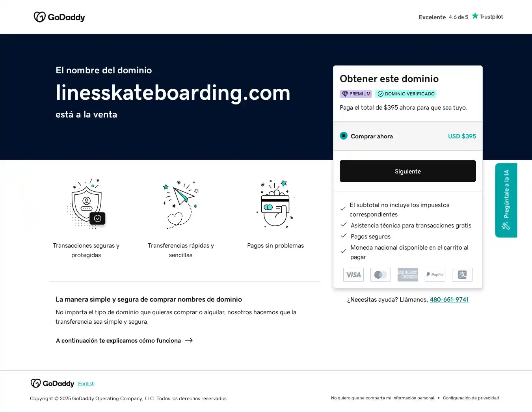This screenshot has height=412, width=532.
Task: Open the Pregúntale a la IA side tab
Action: [x=506, y=200]
